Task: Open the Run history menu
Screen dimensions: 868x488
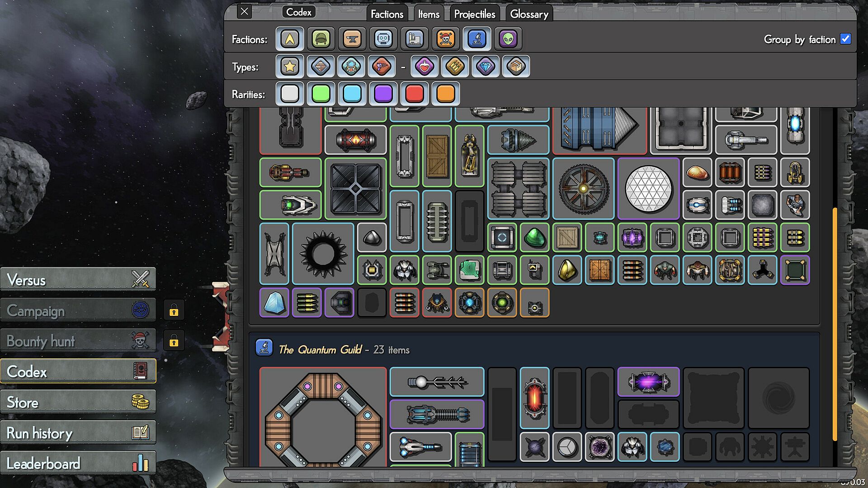Action: tap(78, 433)
